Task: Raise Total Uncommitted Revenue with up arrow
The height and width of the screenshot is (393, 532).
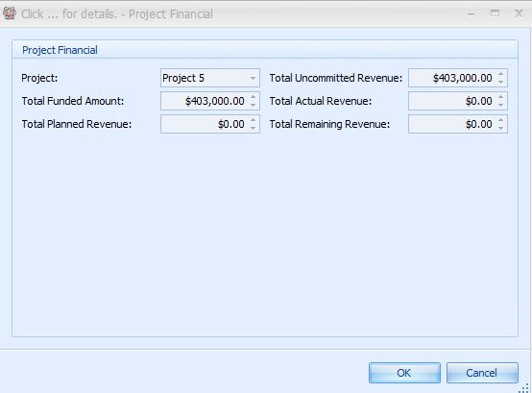Action: (500, 74)
